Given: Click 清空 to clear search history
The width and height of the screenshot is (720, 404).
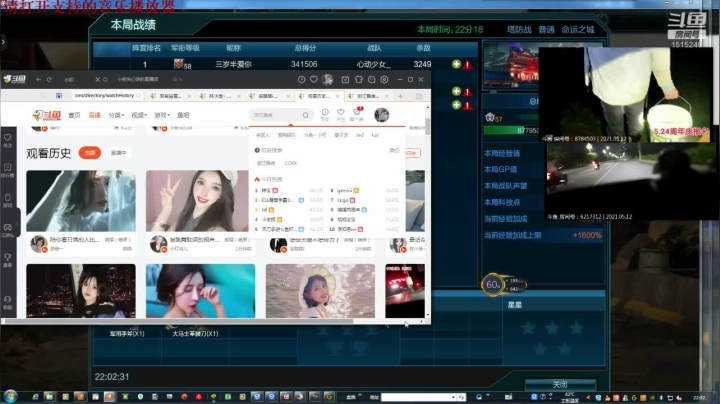Looking at the screenshot, I should [394, 150].
